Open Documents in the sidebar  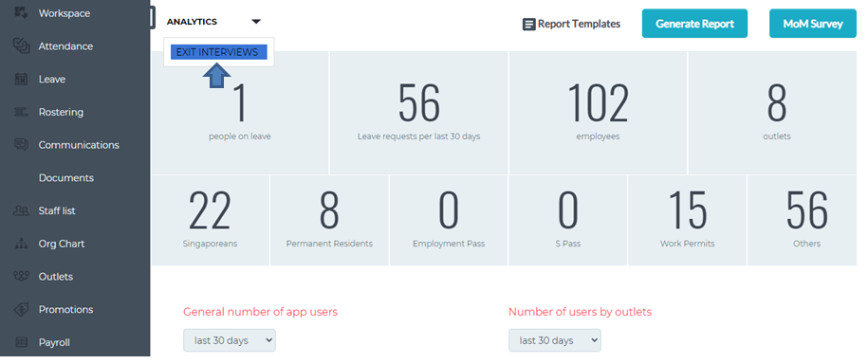(65, 178)
